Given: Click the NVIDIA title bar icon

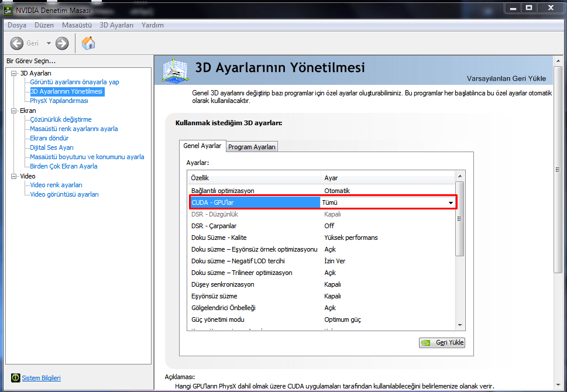Looking at the screenshot, I should (8, 10).
